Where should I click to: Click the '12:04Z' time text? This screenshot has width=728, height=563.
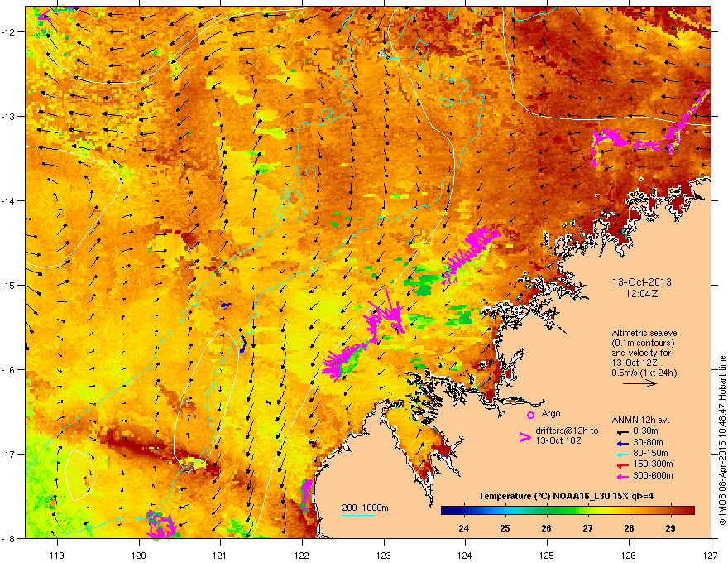[x=642, y=294]
